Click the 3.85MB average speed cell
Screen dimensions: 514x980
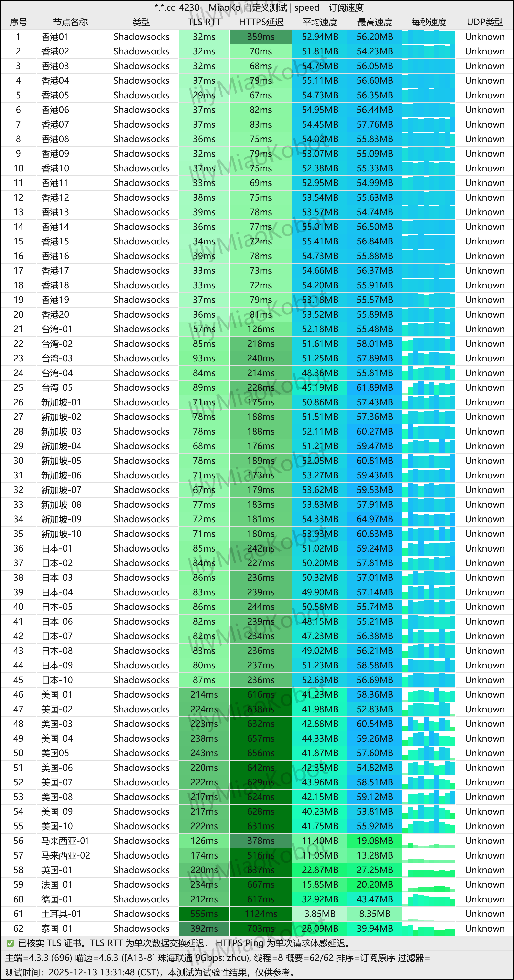[320, 913]
